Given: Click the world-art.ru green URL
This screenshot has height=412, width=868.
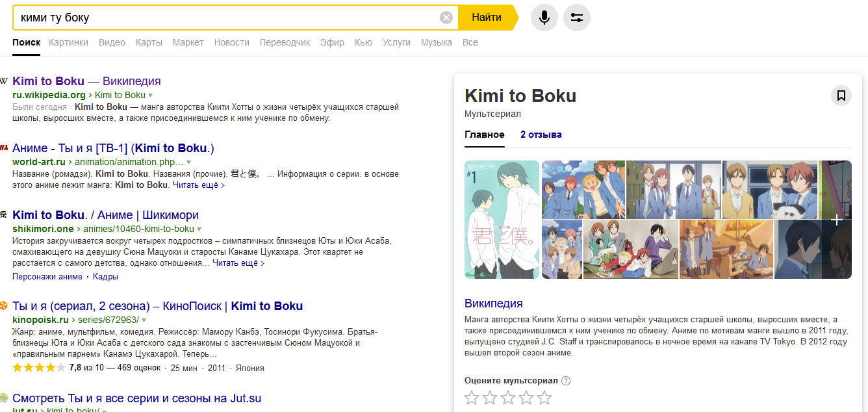Looking at the screenshot, I should click(x=39, y=162).
